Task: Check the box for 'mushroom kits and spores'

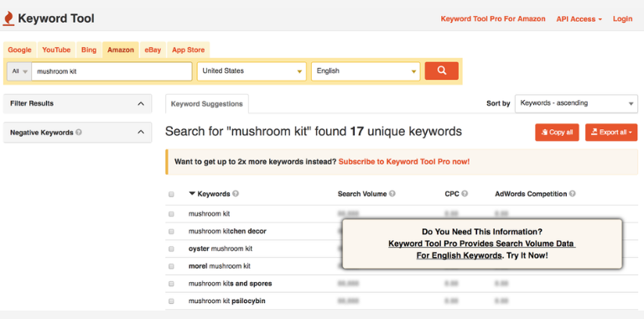Action: (171, 284)
